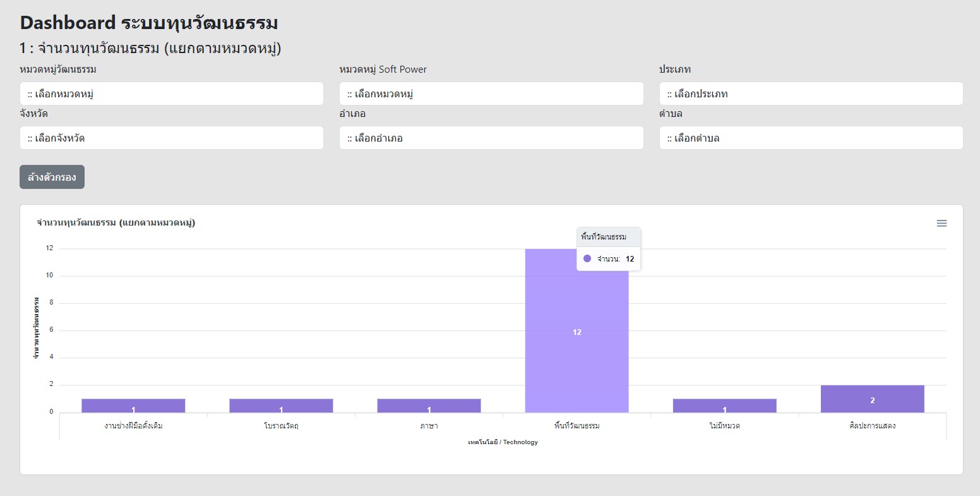Open the chart hamburger menu icon
Image resolution: width=980 pixels, height=496 pixels.
(941, 223)
